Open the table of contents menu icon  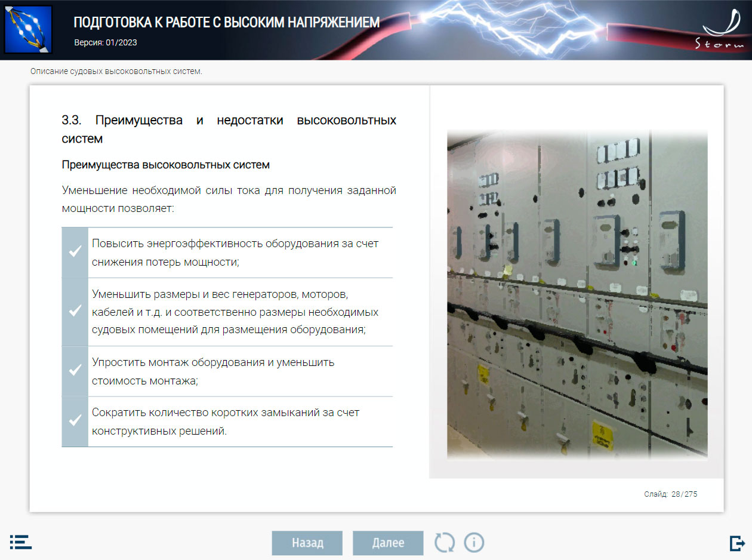point(21,542)
